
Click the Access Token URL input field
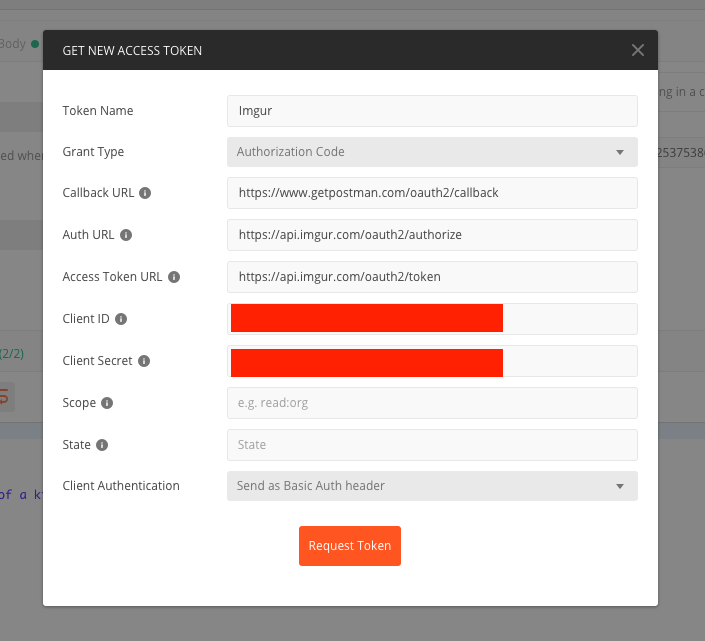(x=432, y=277)
